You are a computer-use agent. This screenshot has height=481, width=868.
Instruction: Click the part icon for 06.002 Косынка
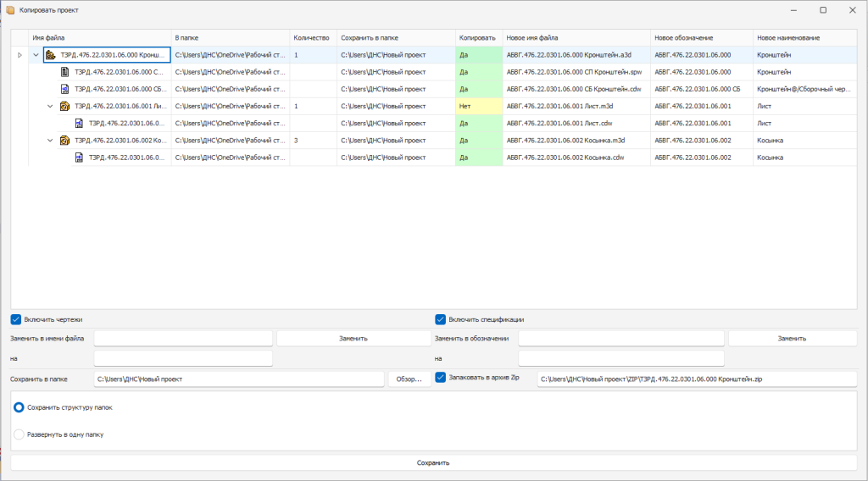pos(64,140)
